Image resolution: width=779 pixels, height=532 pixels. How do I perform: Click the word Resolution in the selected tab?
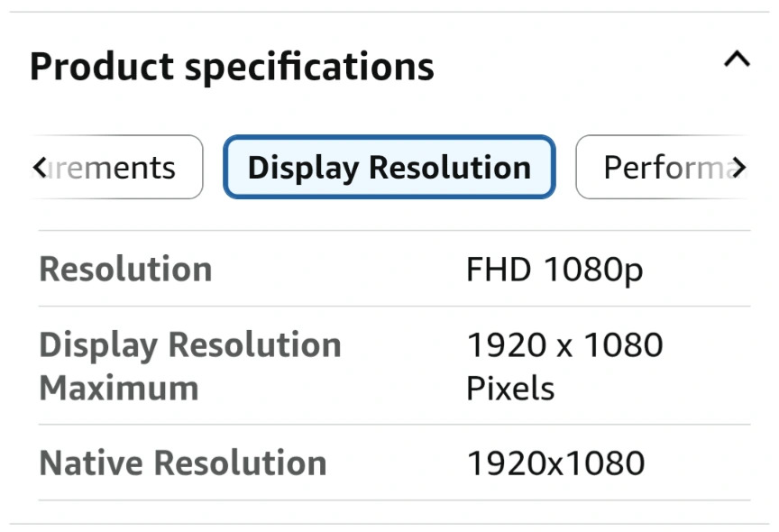450,168
